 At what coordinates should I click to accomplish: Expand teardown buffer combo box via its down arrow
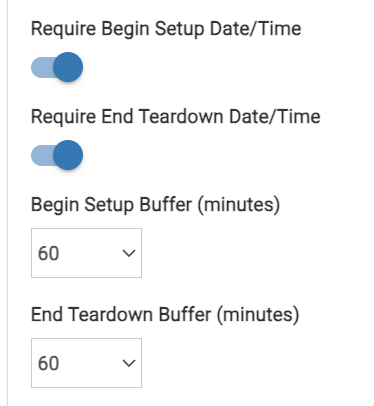[129, 363]
